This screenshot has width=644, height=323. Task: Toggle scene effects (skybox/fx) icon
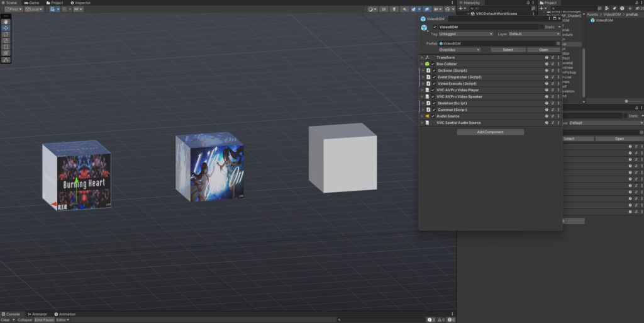[x=414, y=9]
